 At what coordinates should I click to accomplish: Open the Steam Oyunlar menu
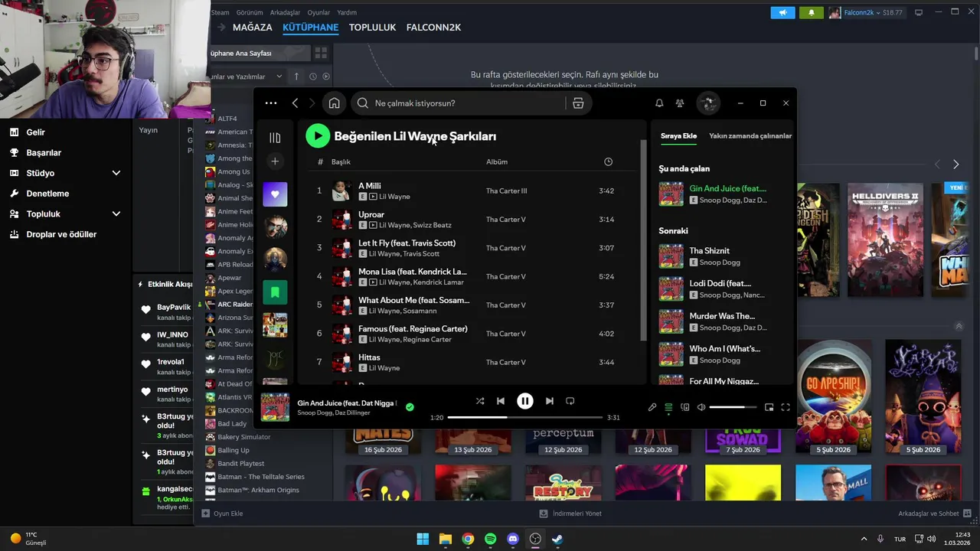pyautogui.click(x=318, y=12)
